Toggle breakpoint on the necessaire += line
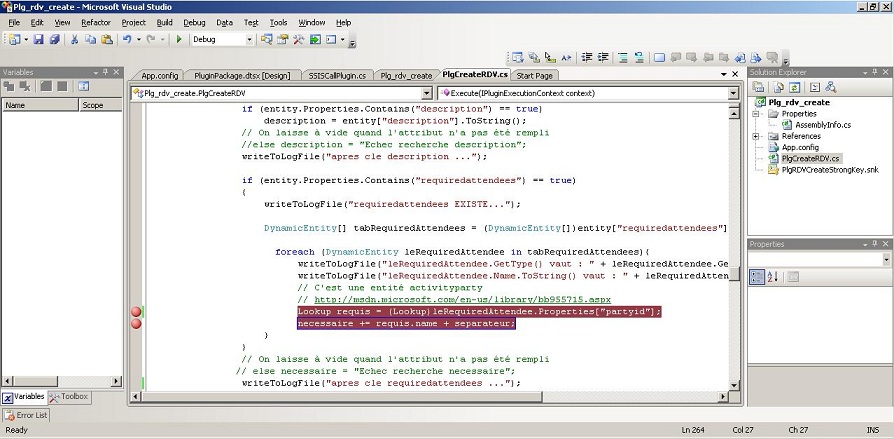The height and width of the screenshot is (439, 894). pos(137,324)
